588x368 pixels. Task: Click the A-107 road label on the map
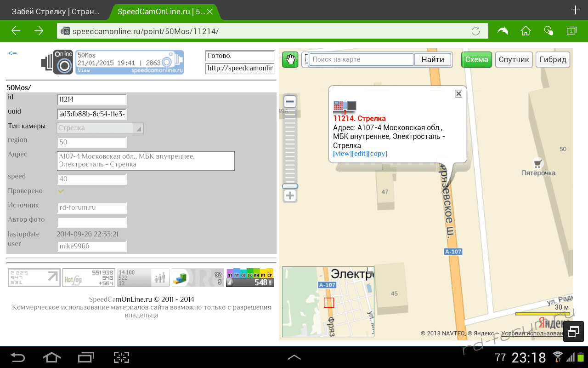[x=453, y=252]
